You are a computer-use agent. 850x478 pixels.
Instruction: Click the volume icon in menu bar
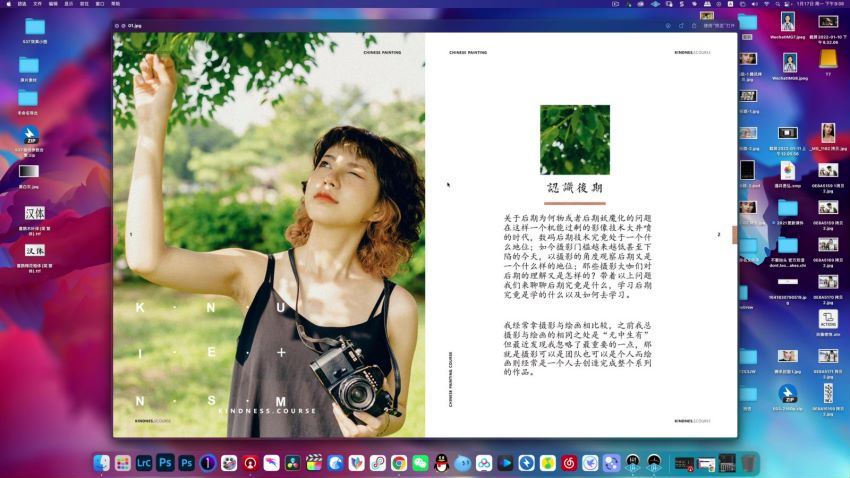754,4
